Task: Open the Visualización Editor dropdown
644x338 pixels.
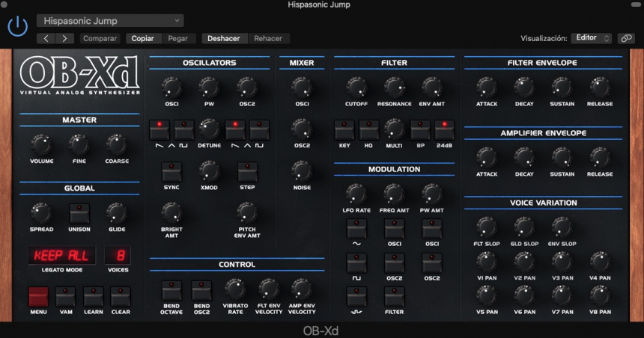Action: pyautogui.click(x=591, y=38)
